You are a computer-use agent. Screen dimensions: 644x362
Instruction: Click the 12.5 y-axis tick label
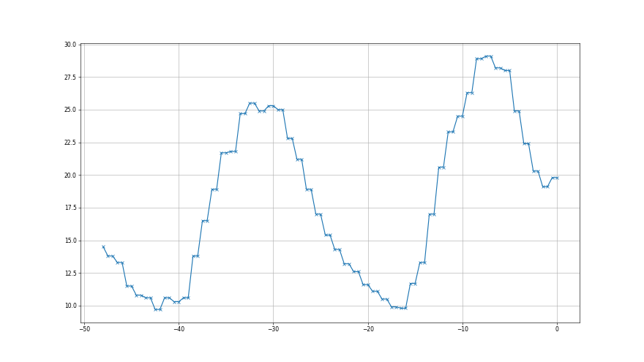coord(70,274)
